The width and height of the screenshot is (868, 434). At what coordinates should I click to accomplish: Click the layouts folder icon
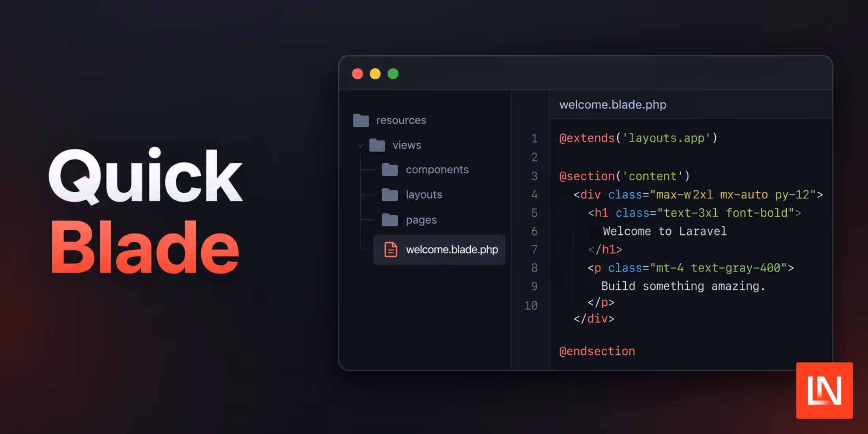(390, 195)
